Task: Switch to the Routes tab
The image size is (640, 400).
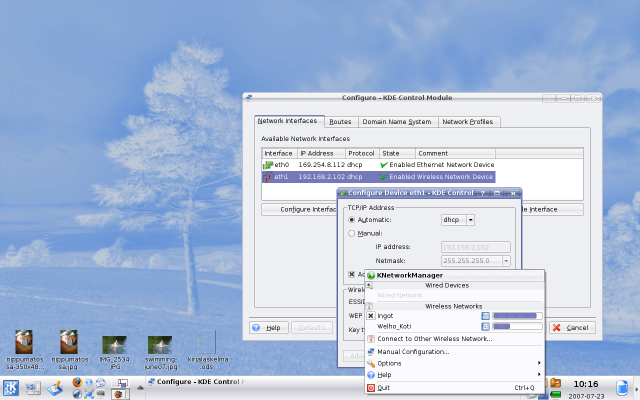Action: click(x=340, y=122)
